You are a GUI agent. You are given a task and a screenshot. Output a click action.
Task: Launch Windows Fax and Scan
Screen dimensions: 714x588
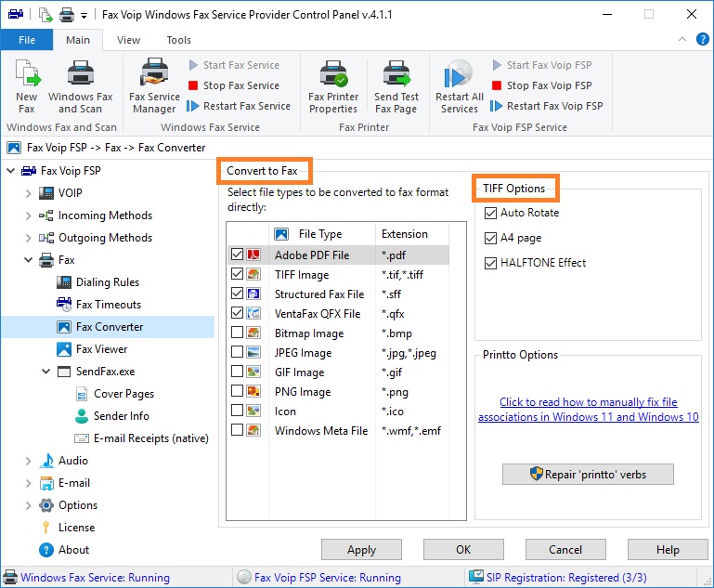click(x=80, y=86)
